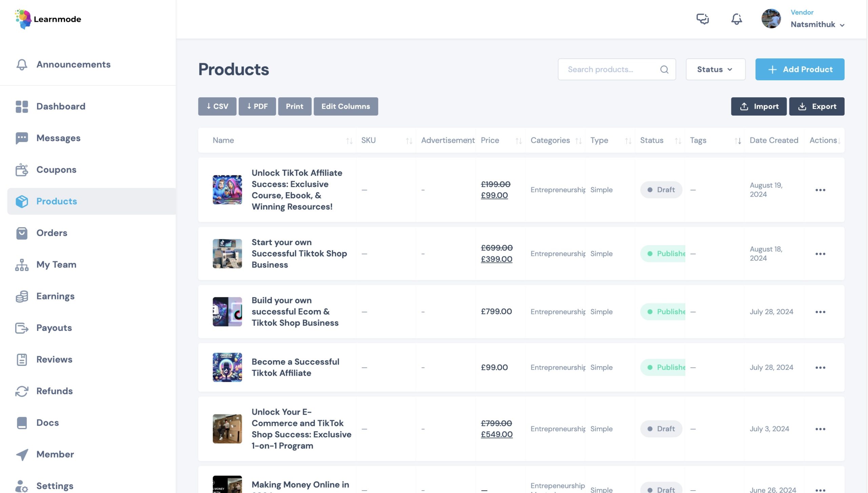Open the Status filter dropdown
This screenshot has height=493, width=868.
coord(715,70)
